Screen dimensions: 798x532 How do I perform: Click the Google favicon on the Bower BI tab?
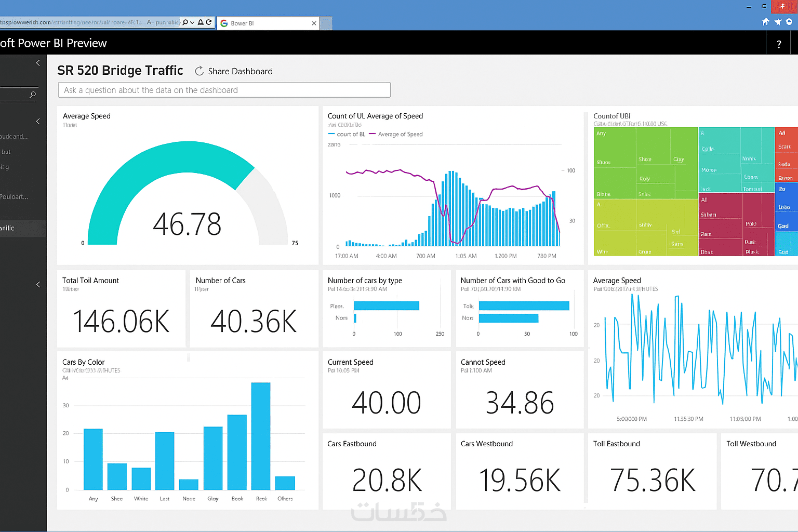tap(224, 23)
